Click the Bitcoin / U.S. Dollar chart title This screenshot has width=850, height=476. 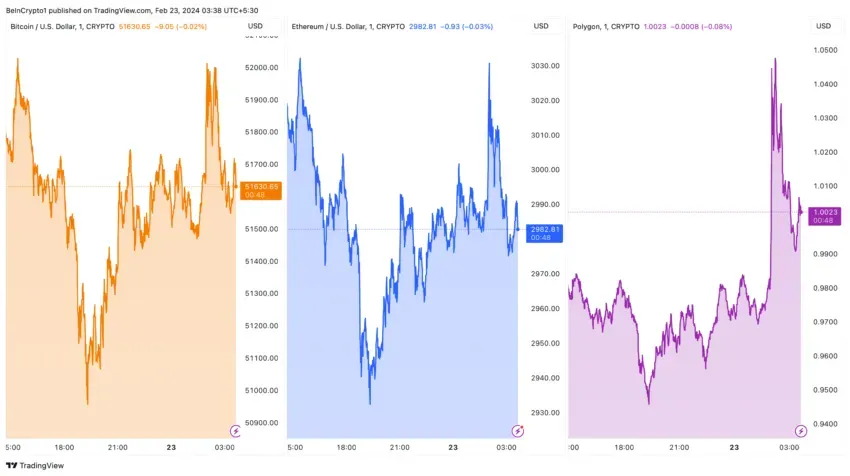62,27
